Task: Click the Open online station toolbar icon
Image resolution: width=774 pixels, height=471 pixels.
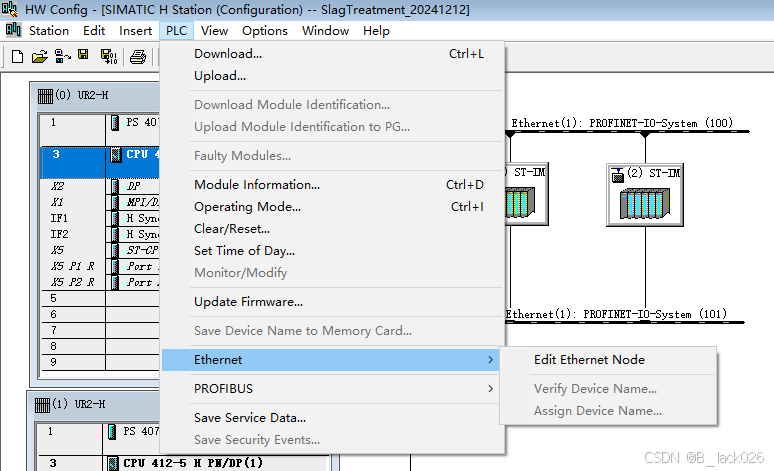Action: point(62,57)
